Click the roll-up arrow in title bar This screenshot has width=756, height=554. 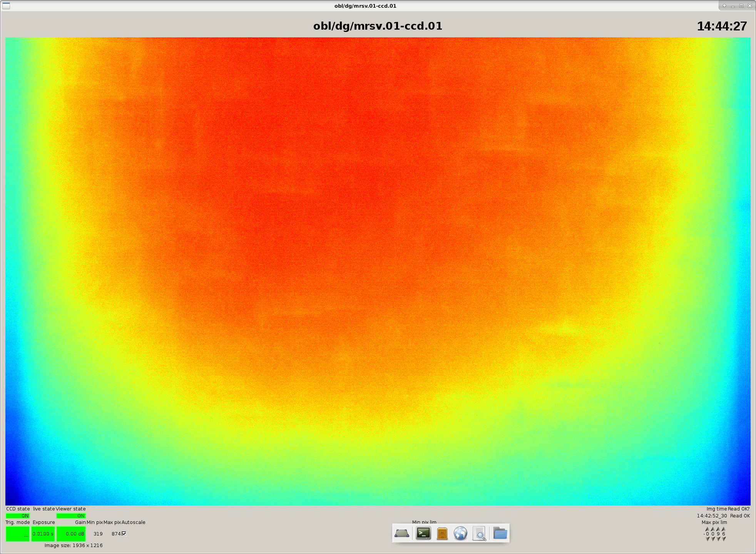(724, 6)
